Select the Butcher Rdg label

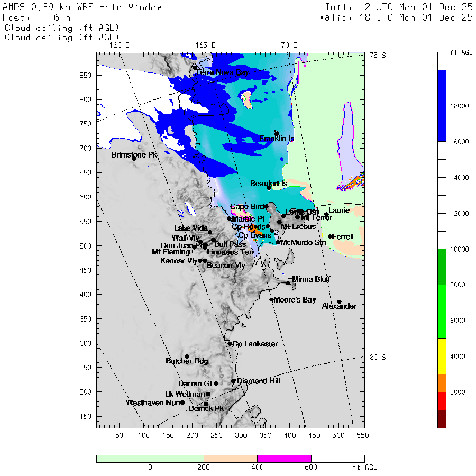(x=187, y=361)
